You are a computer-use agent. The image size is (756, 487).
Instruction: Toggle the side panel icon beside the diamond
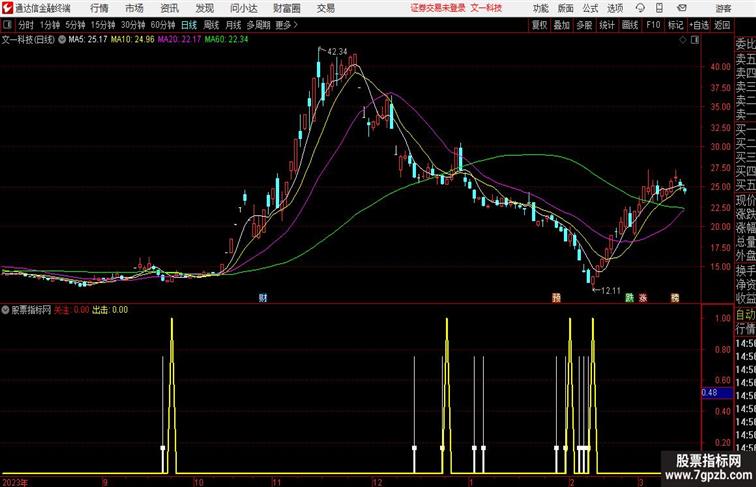click(695, 40)
